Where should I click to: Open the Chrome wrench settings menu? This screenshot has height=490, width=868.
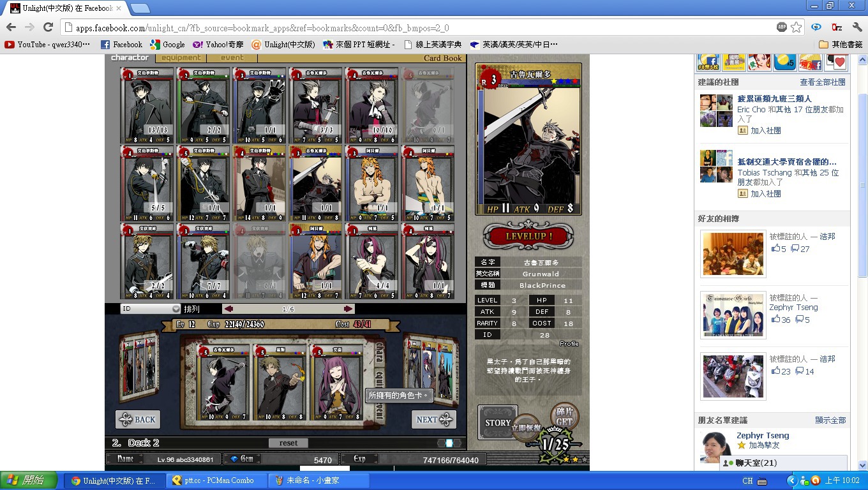(x=857, y=27)
